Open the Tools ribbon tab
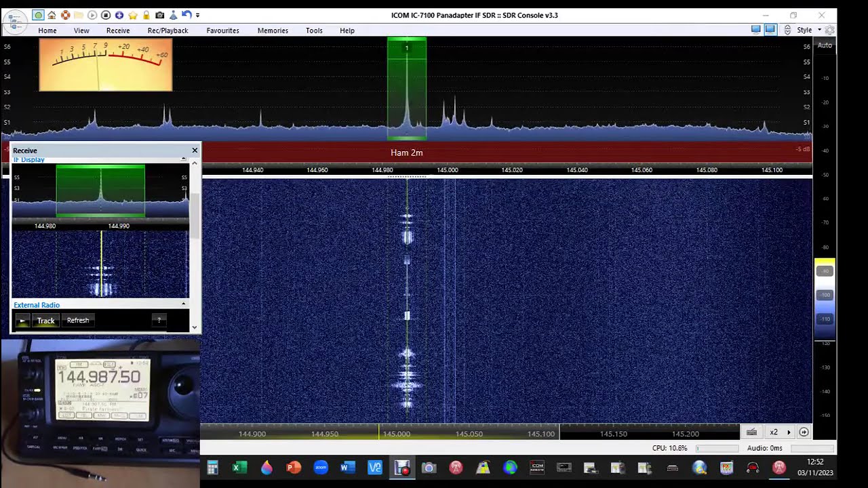 pos(314,30)
